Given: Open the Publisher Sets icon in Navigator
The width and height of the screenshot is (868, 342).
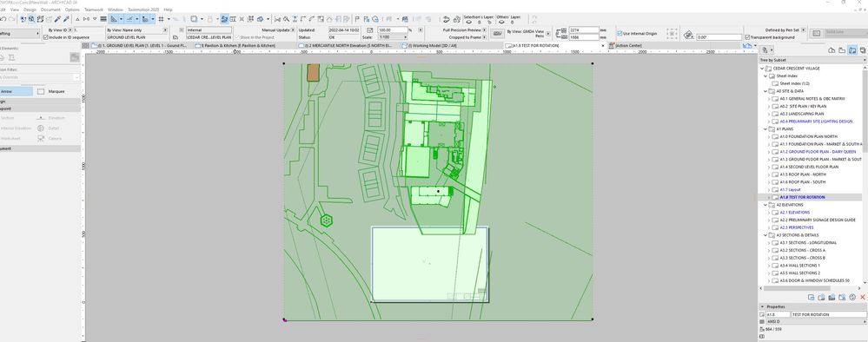Looking at the screenshot, I should coord(863,50).
